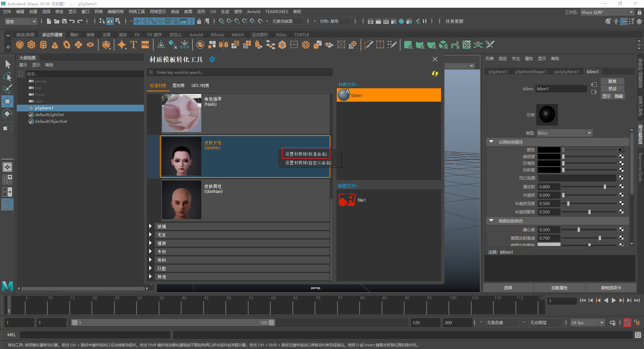
Task: Expand the 玻璃 material category
Action: pos(151,227)
